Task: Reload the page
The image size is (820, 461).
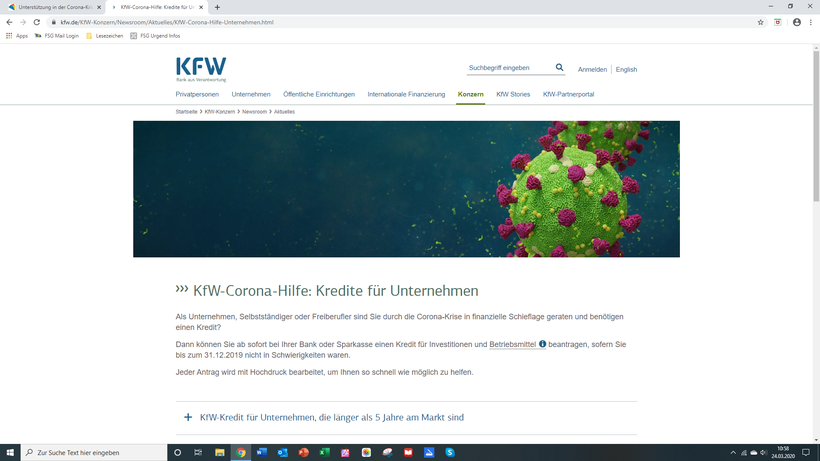Action: point(37,22)
